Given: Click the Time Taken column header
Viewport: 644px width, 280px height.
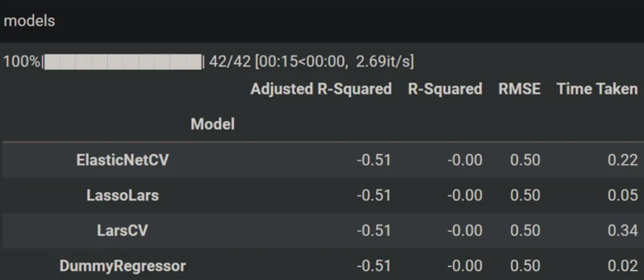Looking at the screenshot, I should (x=597, y=89).
